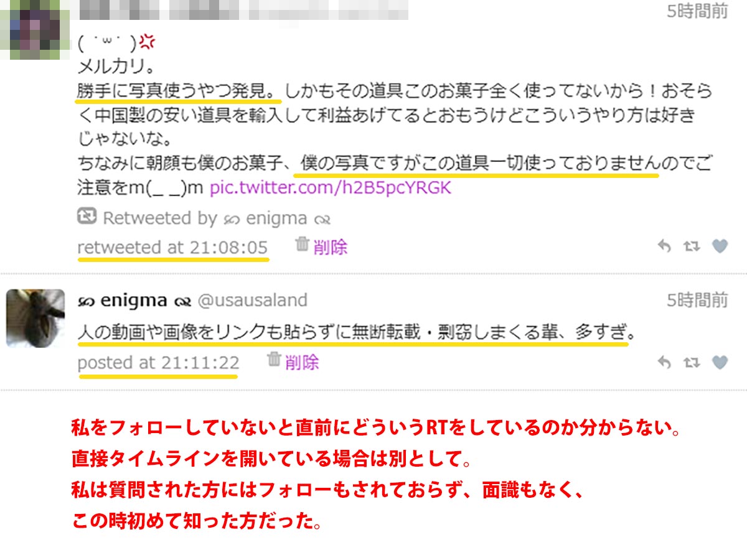This screenshot has width=747, height=560.
Task: Reply to the Mercari tweet using its reply arrow
Action: 664,247
